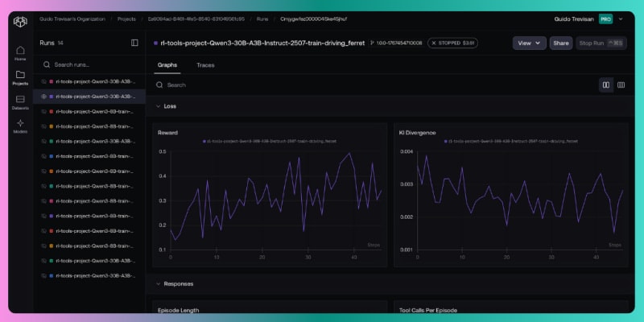Toggle visibility of the purple Qwen3-8B-train run
Image resolution: width=644 pixels, height=322 pixels.
tap(44, 216)
